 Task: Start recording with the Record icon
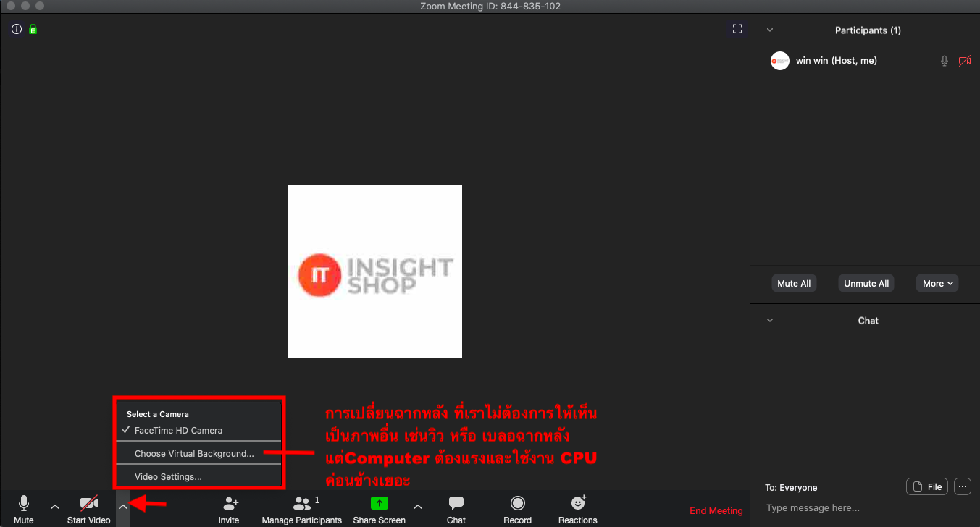[518, 503]
